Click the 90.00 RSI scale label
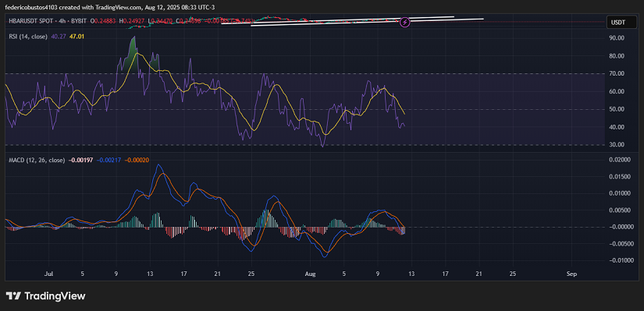Screen dimensions: 644x311 (617, 38)
